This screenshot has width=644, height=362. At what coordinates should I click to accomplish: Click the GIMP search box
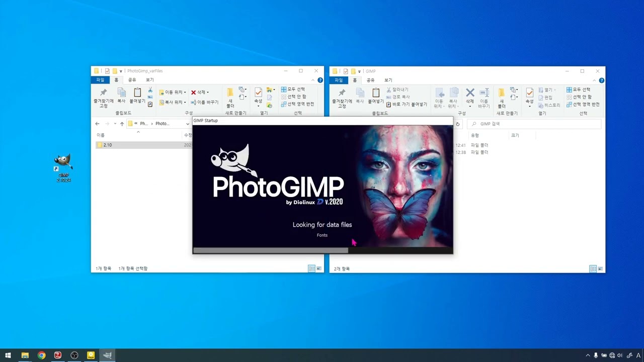534,124
